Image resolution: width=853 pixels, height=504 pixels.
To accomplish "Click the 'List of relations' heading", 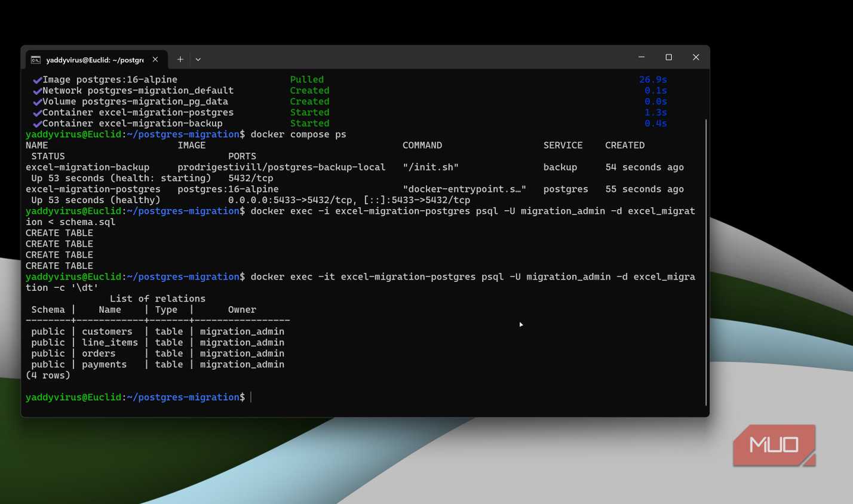I will click(x=158, y=299).
